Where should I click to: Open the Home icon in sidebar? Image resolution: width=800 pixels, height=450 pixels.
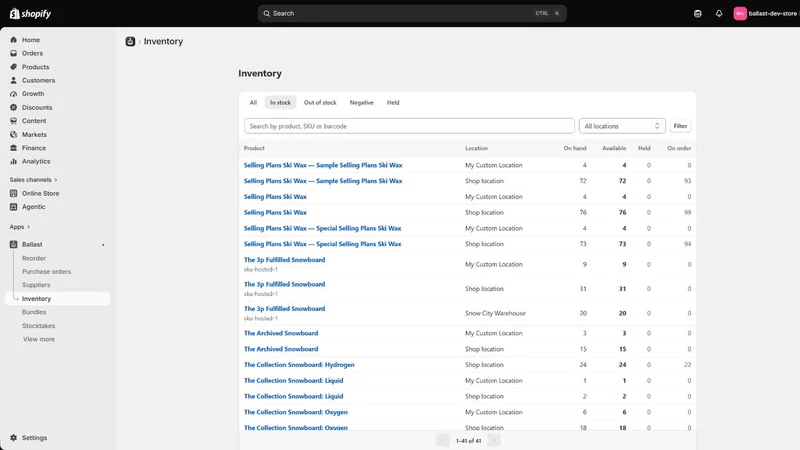point(14,40)
